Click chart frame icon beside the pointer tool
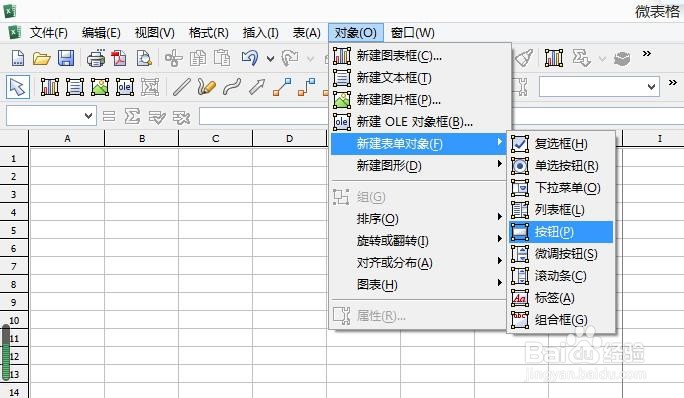 pos(50,87)
